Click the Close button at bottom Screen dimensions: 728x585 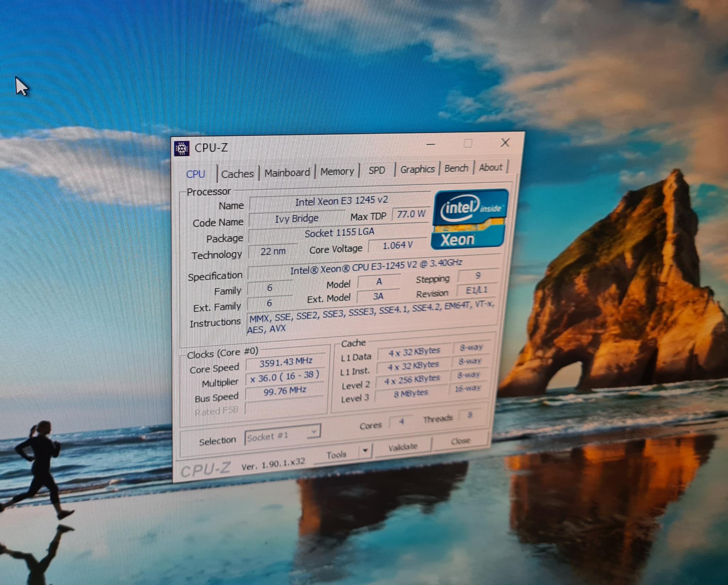[x=460, y=441]
